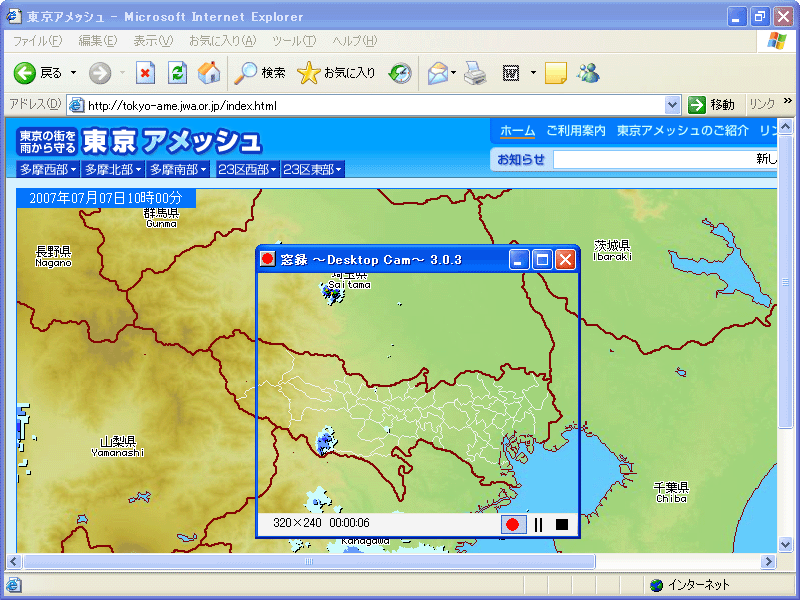The width and height of the screenshot is (800, 600).
Task: Click the IE page icon in the address bar
Action: (77, 105)
